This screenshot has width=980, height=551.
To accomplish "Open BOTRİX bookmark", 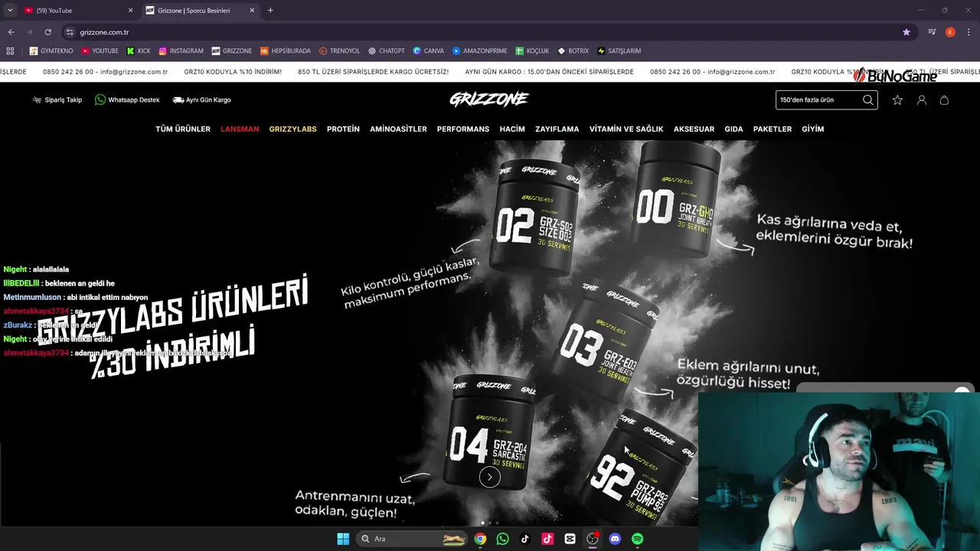I will 573,51.
